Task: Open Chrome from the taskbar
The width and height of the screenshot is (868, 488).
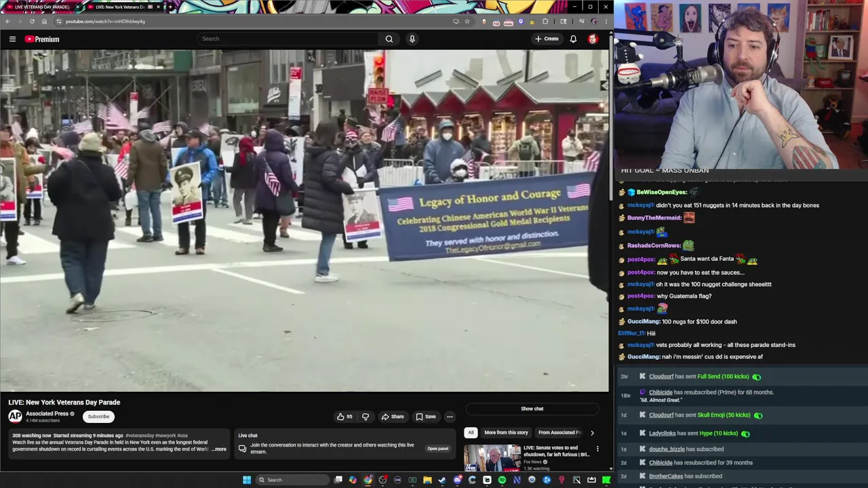Action: coord(368,480)
